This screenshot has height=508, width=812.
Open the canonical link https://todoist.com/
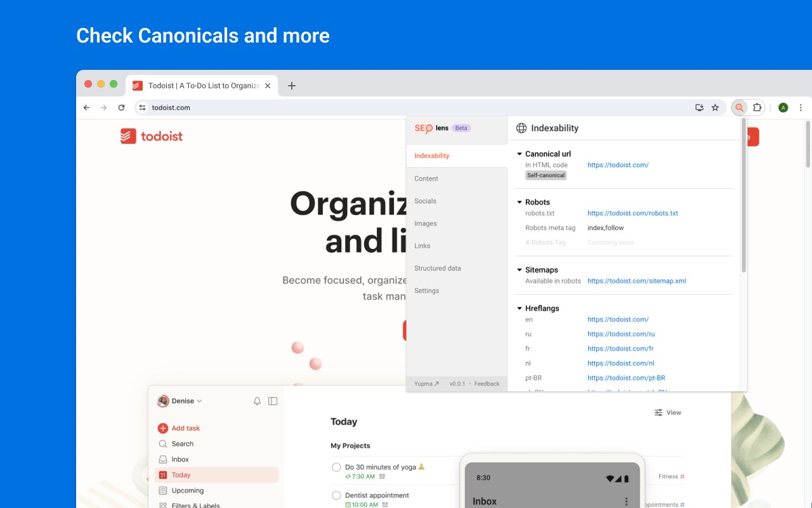618,165
